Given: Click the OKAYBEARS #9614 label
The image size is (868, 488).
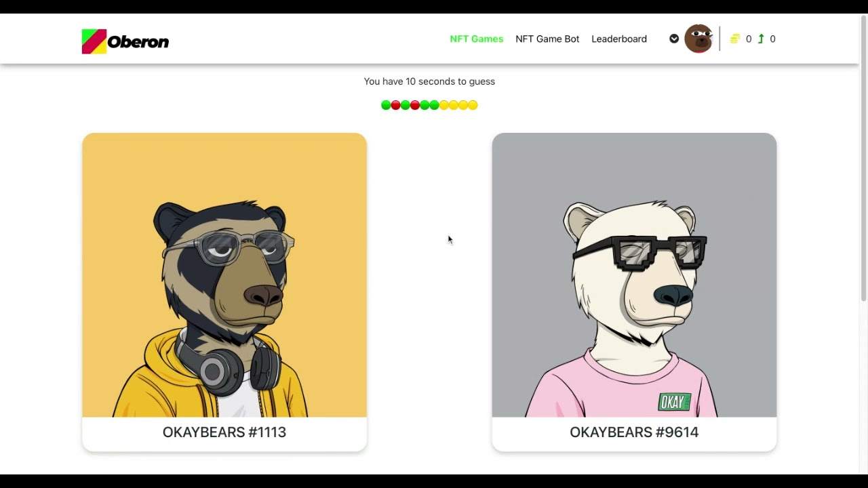Looking at the screenshot, I should pos(634,432).
